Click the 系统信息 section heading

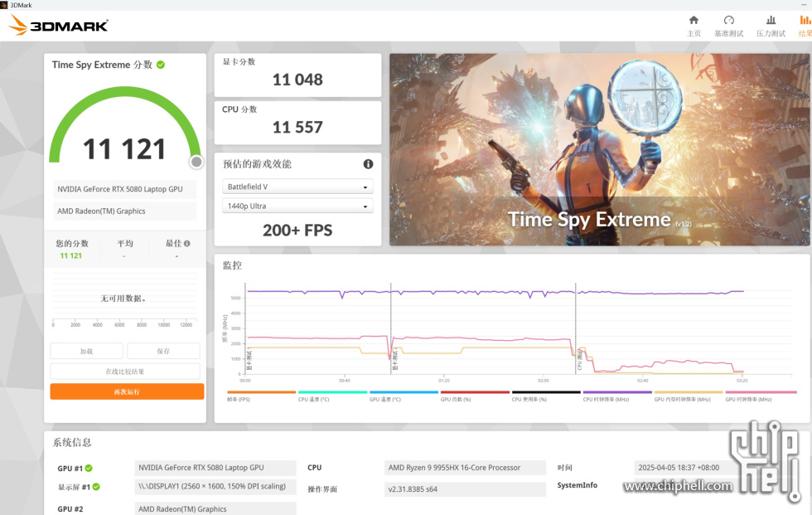(x=72, y=443)
